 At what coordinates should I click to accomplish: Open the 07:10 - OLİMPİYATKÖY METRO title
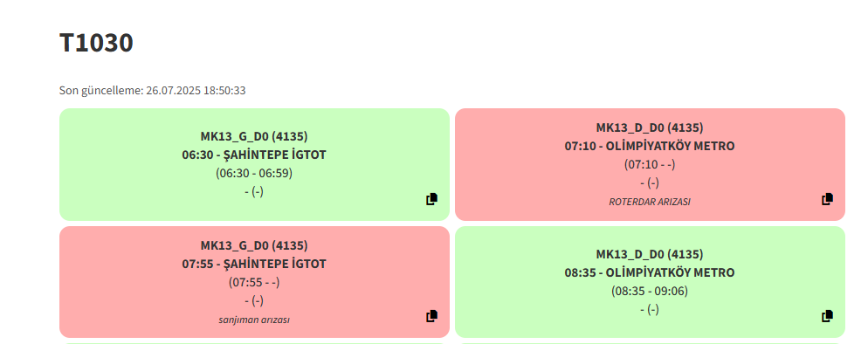(x=650, y=146)
